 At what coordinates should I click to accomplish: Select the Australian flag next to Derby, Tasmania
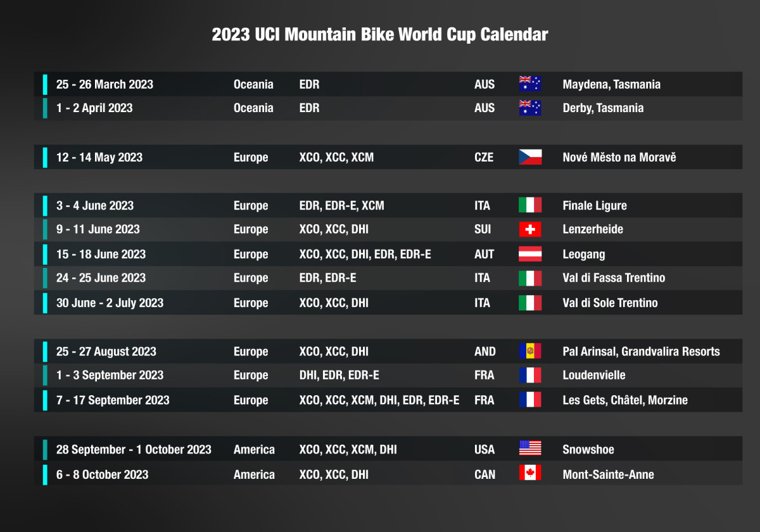pyautogui.click(x=530, y=108)
